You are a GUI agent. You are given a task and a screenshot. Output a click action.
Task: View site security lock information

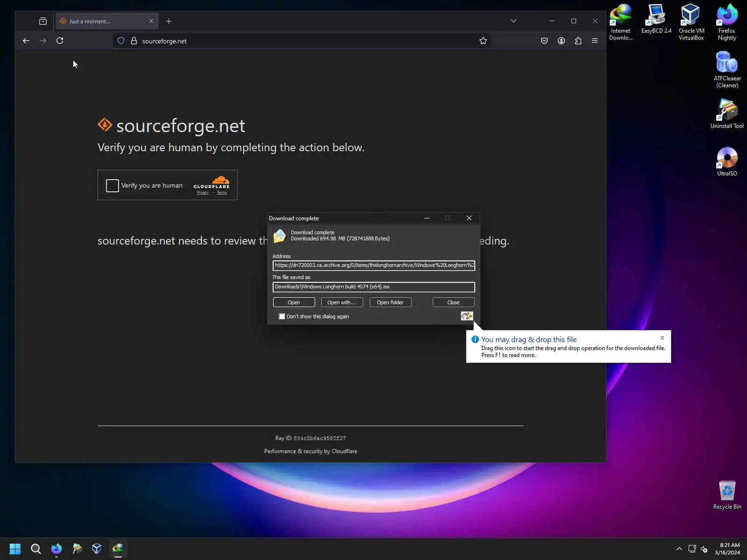134,41
